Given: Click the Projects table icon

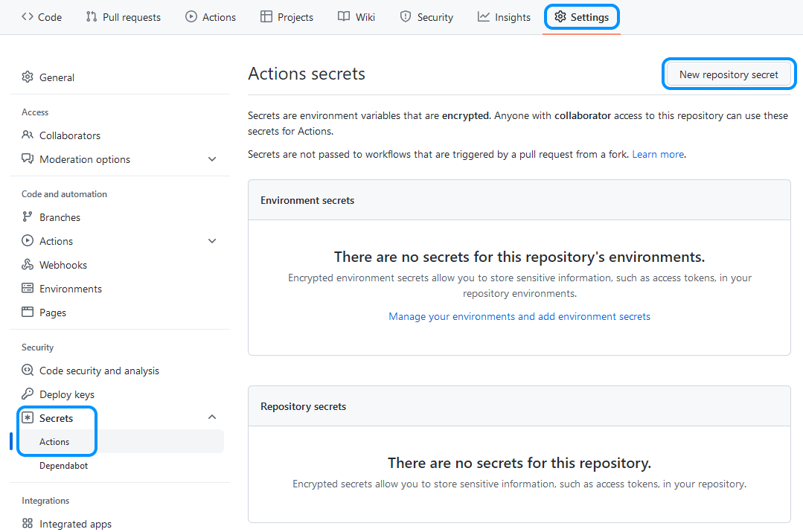Looking at the screenshot, I should pos(266,17).
